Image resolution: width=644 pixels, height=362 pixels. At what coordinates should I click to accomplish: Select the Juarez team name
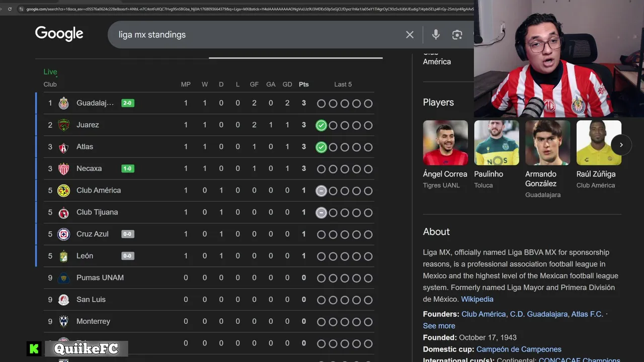[88, 125]
